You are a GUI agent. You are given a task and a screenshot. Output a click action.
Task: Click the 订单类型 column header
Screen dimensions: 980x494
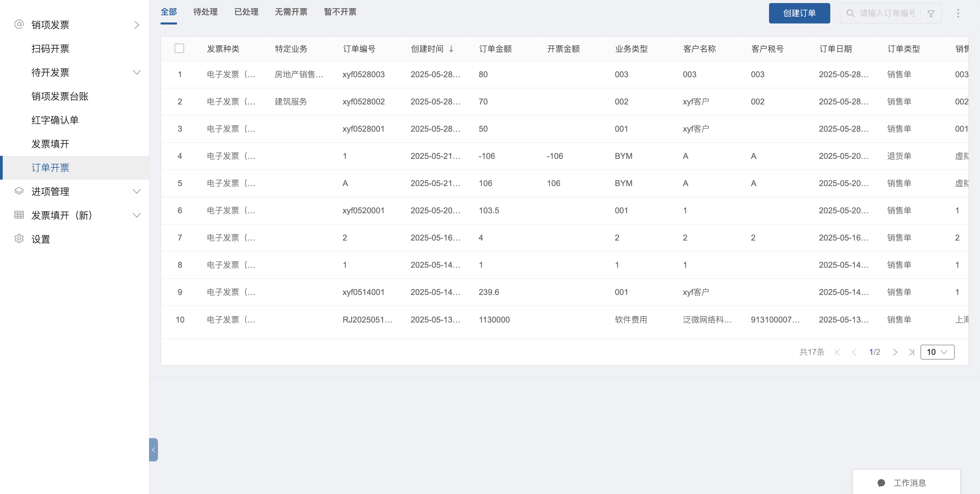(903, 49)
